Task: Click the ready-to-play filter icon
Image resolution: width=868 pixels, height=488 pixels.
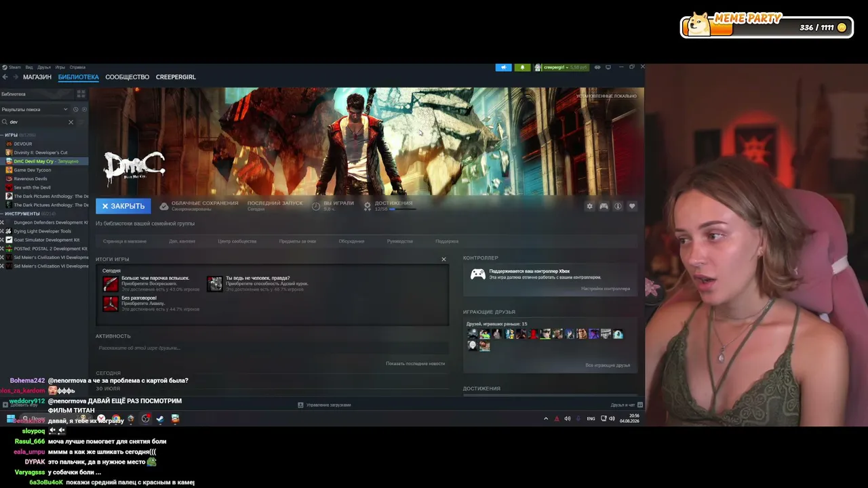Action: click(84, 109)
